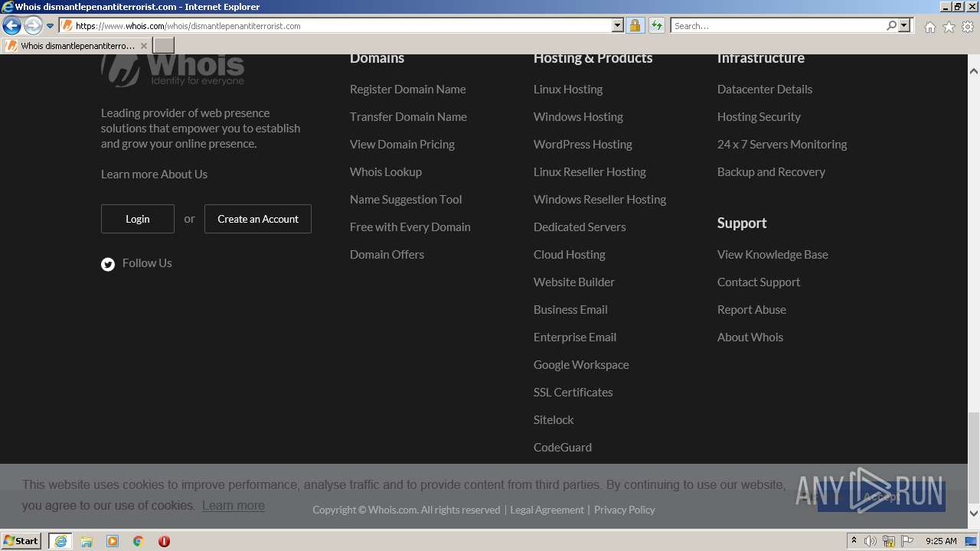Open Hosting Security link
Viewport: 980px width, 551px height.
click(759, 117)
